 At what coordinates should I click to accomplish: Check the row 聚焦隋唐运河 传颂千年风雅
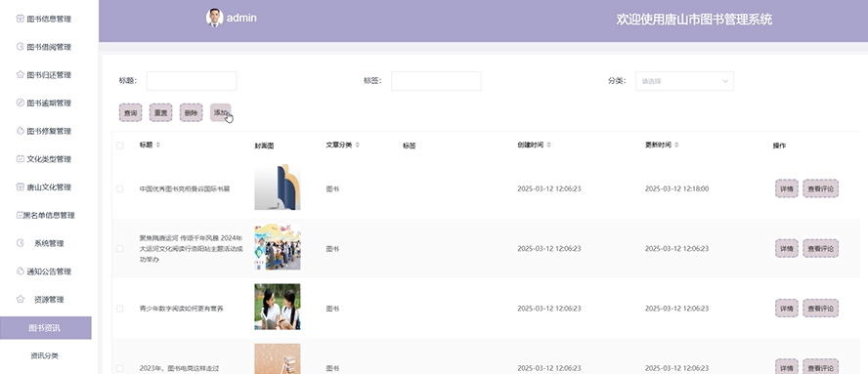pos(120,249)
